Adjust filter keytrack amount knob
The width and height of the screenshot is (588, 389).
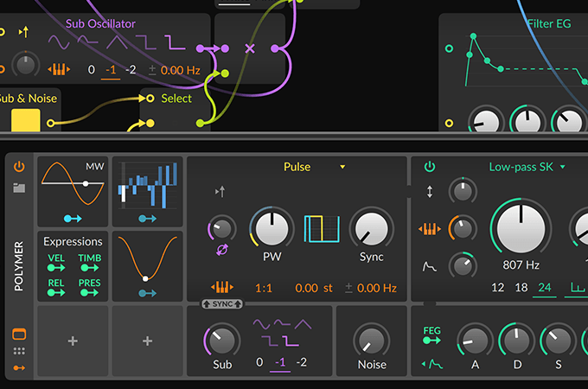(463, 228)
